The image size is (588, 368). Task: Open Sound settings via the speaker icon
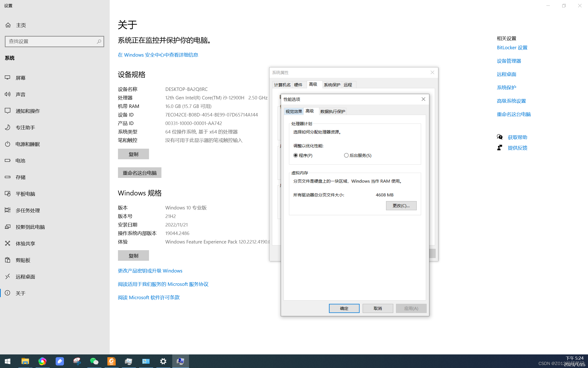tap(8, 94)
